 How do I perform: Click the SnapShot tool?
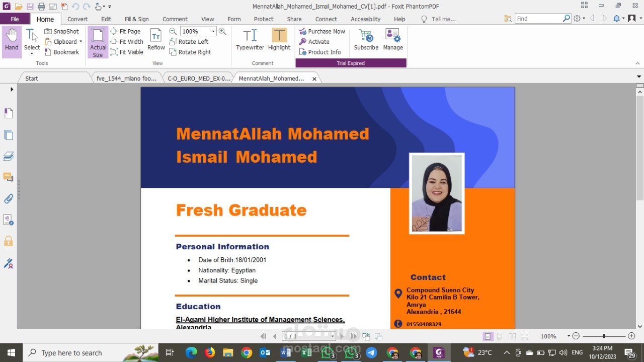62,31
